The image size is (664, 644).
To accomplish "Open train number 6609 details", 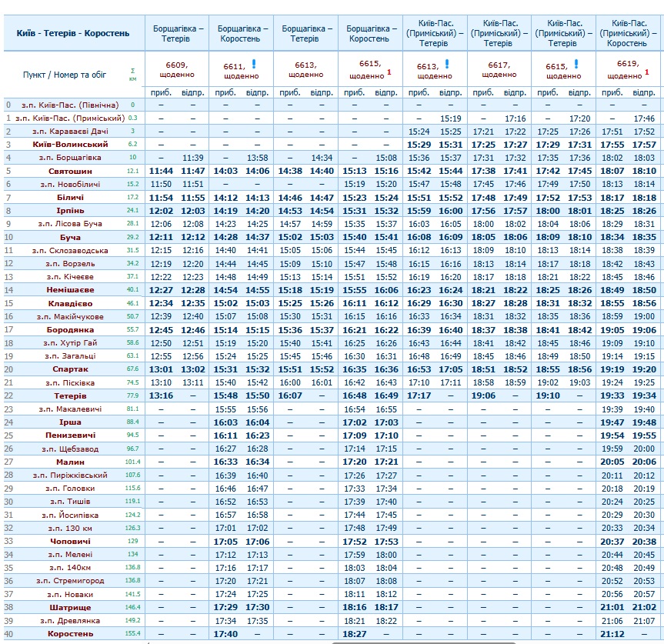I will [x=176, y=66].
